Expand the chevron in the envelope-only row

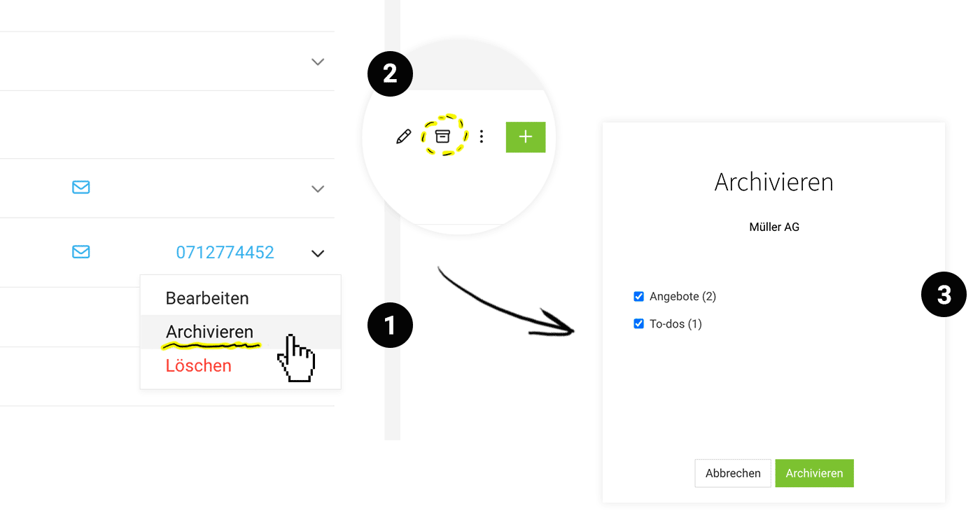[x=318, y=188]
